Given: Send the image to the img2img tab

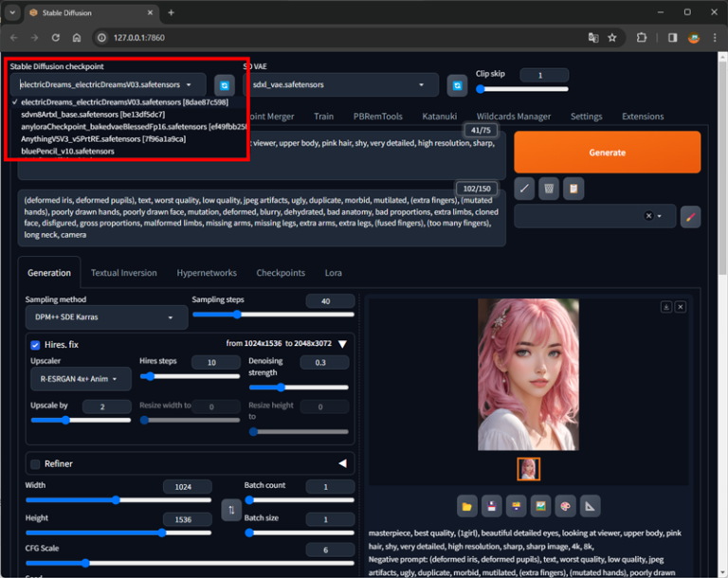Looking at the screenshot, I should pyautogui.click(x=540, y=506).
